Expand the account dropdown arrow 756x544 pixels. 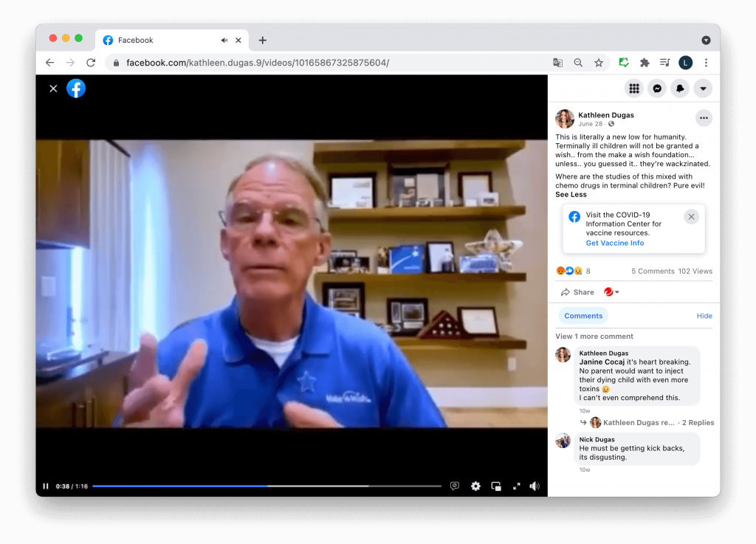(x=703, y=89)
